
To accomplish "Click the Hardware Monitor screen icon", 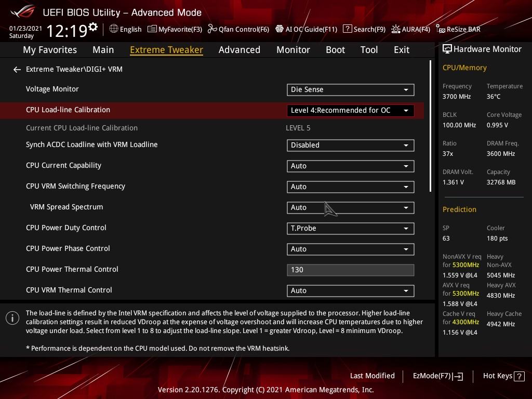I will coord(447,49).
